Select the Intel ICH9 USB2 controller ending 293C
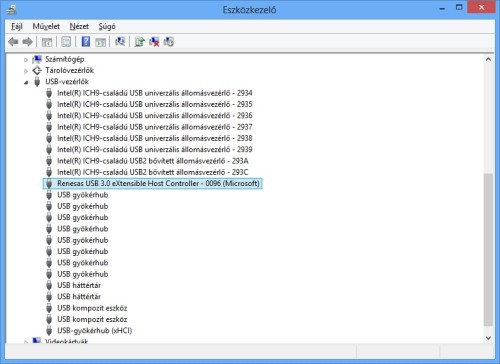 pos(153,172)
